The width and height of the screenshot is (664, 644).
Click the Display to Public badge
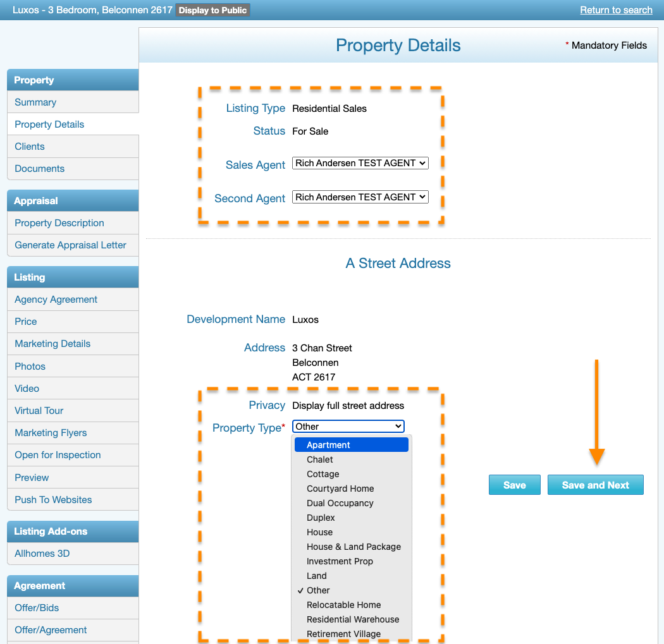tap(212, 10)
